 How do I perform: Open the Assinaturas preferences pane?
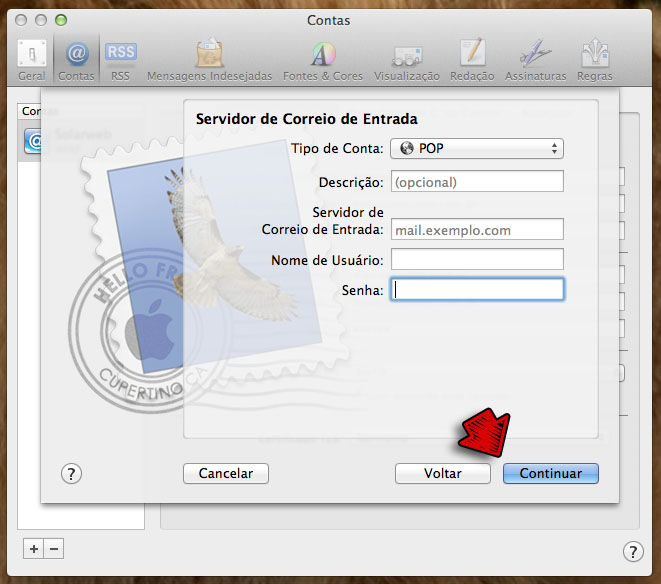(x=535, y=60)
